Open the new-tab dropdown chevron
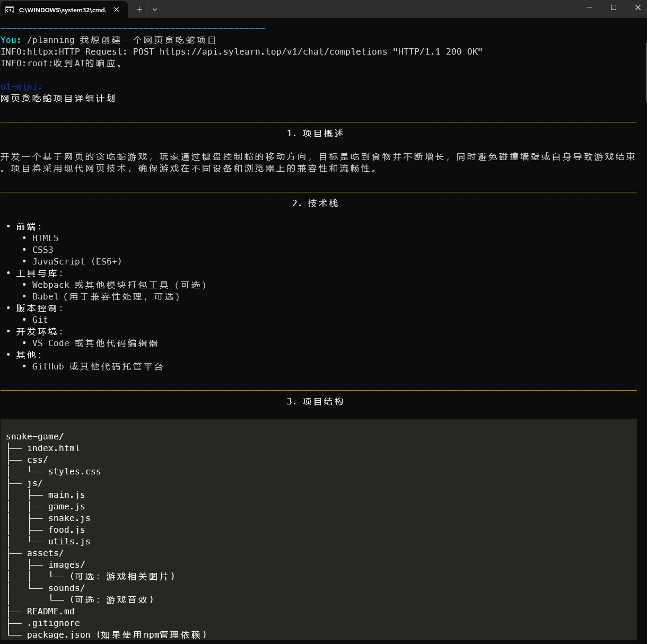The height and width of the screenshot is (644, 647). (154, 9)
